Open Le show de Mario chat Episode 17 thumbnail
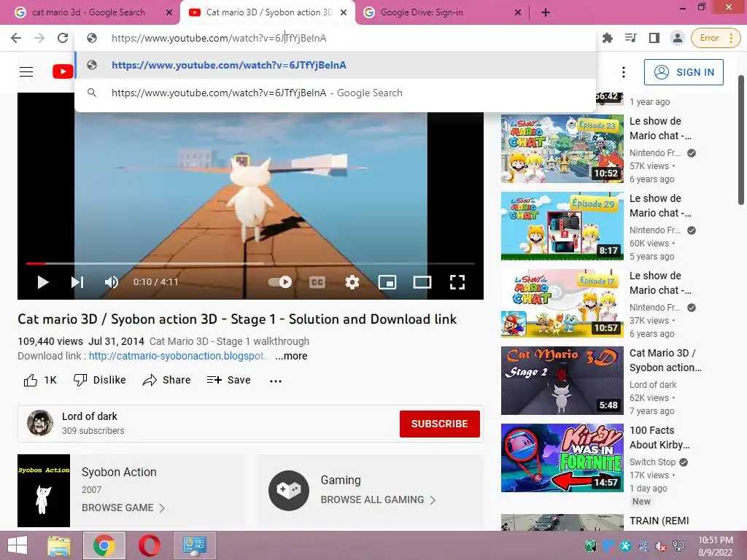Viewport: 747px width, 560px height. [562, 303]
